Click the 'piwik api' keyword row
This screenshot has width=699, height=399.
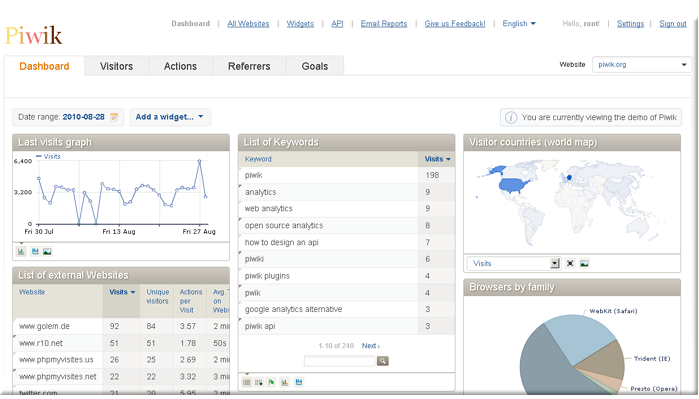click(x=346, y=326)
